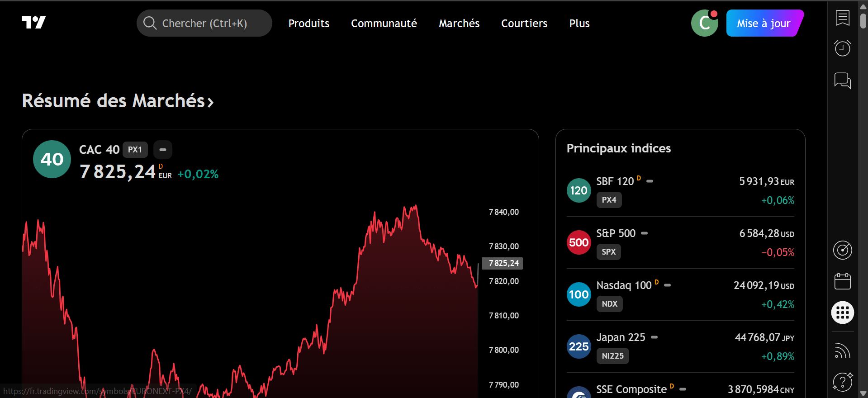Click the grid apps icon
This screenshot has height=398, width=868.
(842, 313)
